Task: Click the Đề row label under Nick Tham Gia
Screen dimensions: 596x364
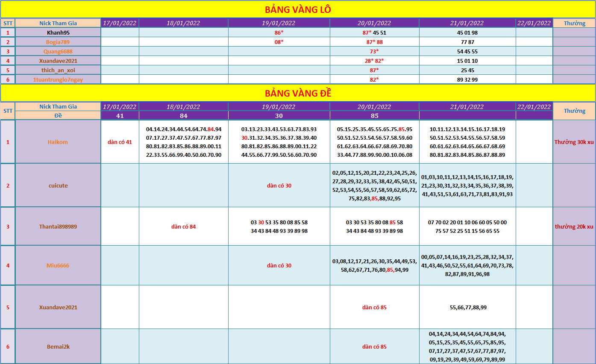Action: tap(58, 115)
